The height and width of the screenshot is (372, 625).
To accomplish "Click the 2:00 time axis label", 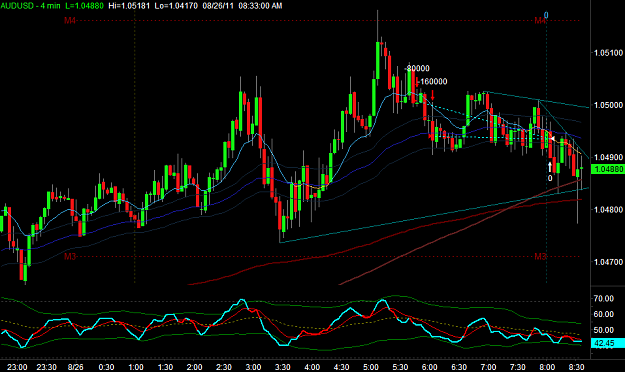I will click(x=195, y=367).
